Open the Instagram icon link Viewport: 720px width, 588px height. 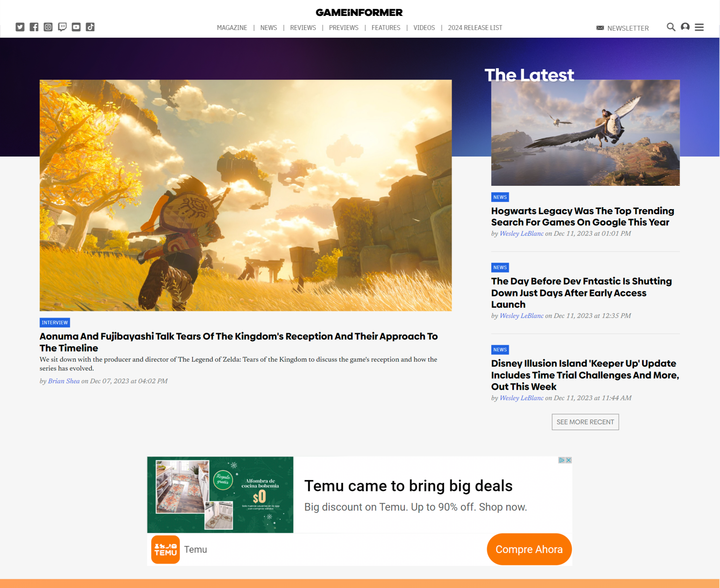(x=48, y=27)
